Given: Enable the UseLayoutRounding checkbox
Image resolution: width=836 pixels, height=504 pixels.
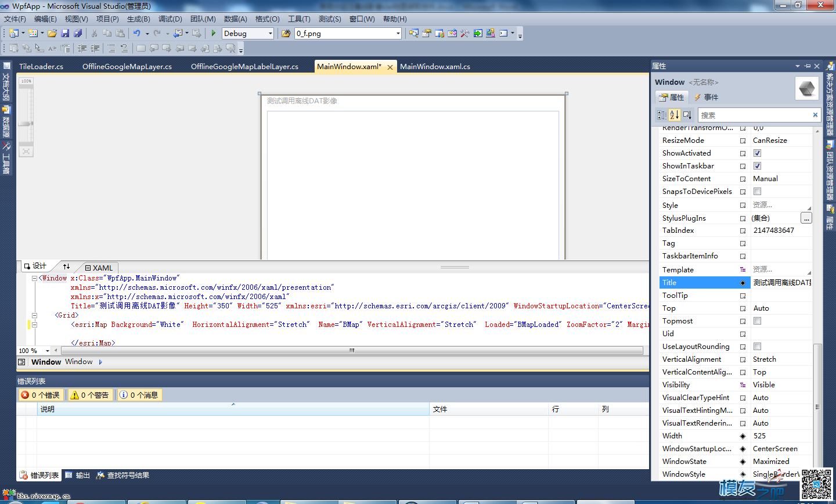Looking at the screenshot, I should tap(757, 347).
